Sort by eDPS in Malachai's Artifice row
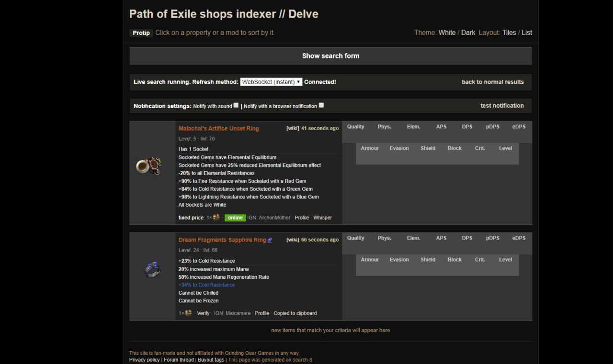 click(519, 127)
